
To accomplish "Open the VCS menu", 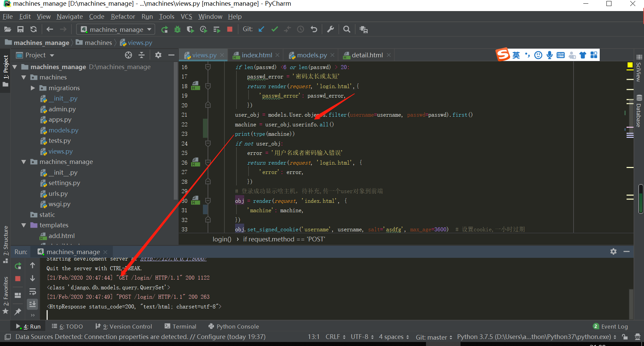I will [186, 16].
